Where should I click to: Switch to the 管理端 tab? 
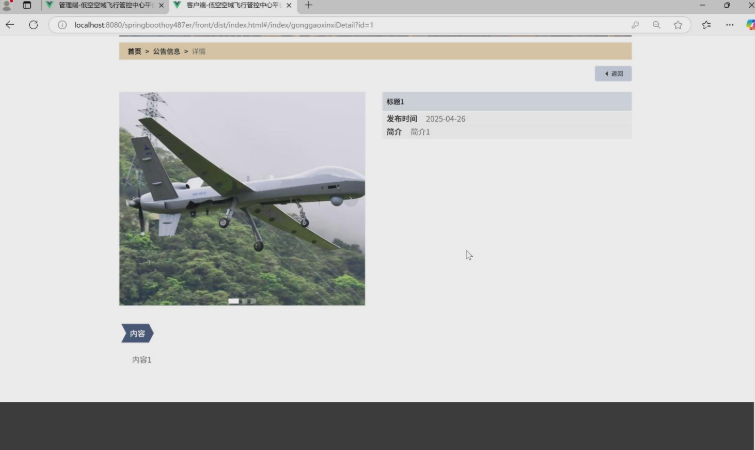click(x=104, y=5)
